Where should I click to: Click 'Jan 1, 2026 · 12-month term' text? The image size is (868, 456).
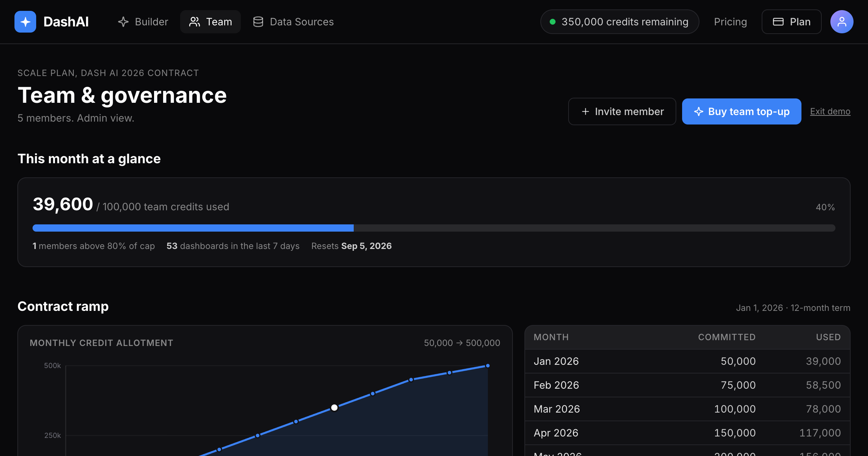click(x=793, y=308)
